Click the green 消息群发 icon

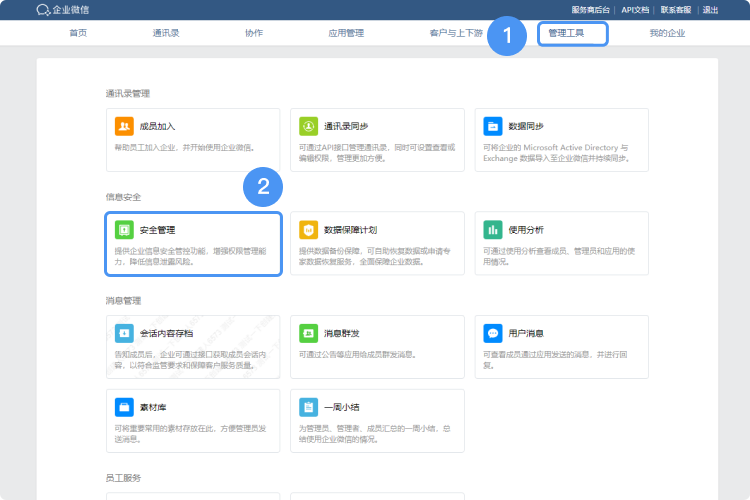click(308, 333)
